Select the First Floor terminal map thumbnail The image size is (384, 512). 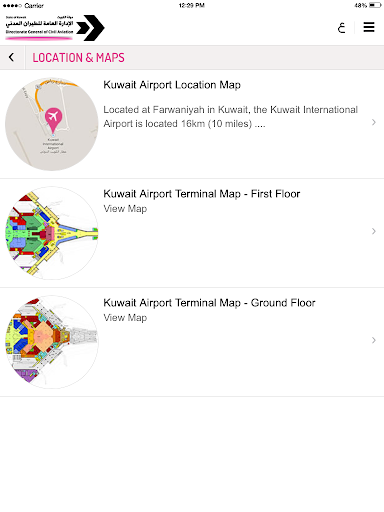point(52,233)
